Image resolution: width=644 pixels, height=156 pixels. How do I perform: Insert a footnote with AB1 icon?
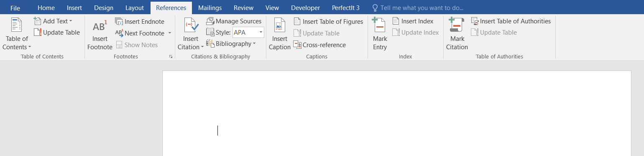(x=100, y=33)
